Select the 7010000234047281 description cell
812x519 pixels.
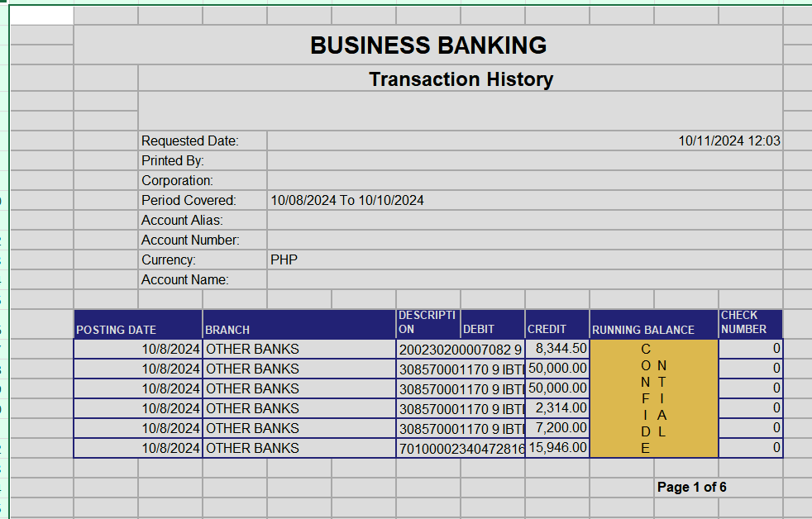[x=461, y=448]
